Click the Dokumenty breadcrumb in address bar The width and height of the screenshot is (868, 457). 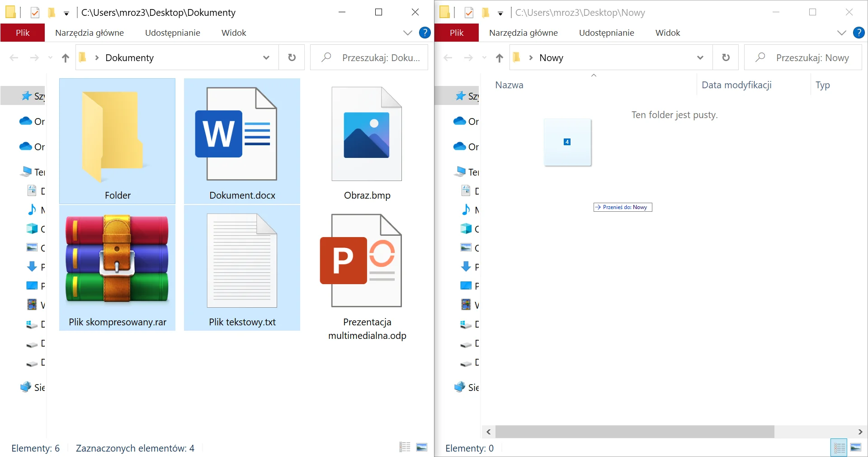point(129,57)
